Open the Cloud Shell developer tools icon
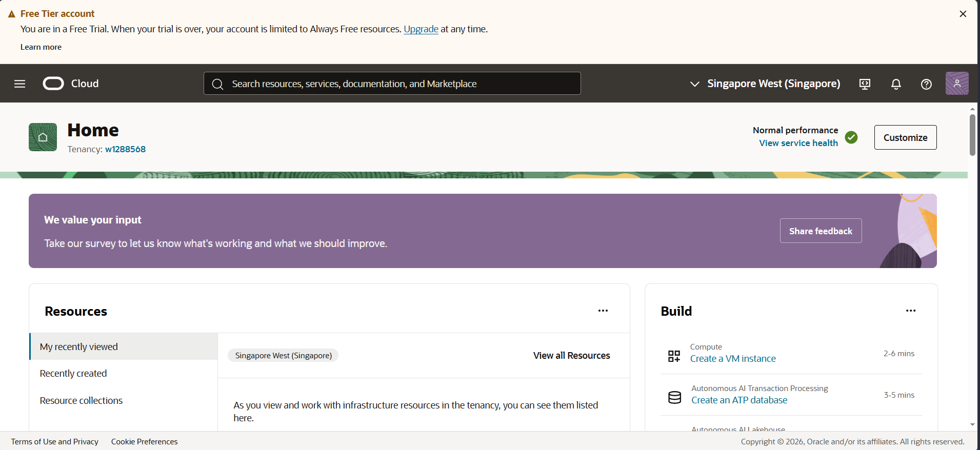Screen dimensions: 980x450 coord(865,84)
